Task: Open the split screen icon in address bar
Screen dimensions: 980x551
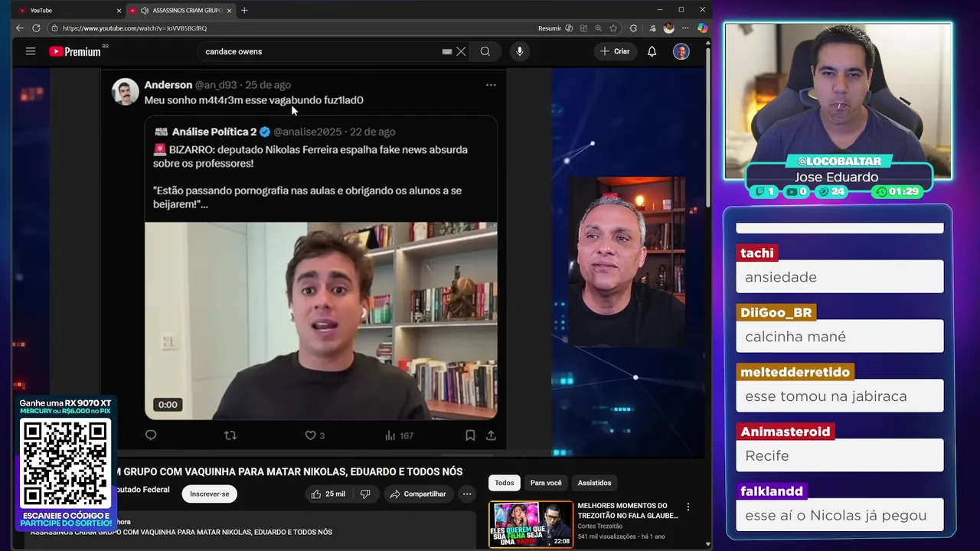Action: (583, 28)
